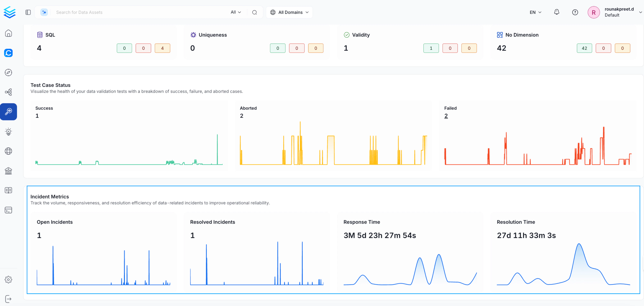Click the logout icon at sidebar bottom
Image resolution: width=644 pixels, height=306 pixels.
coord(8,298)
